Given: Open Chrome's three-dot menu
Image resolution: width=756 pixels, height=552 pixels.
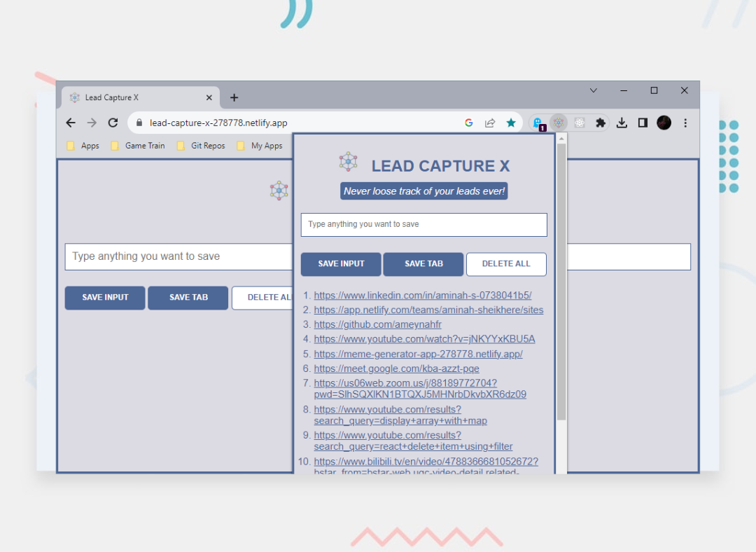Looking at the screenshot, I should point(685,123).
